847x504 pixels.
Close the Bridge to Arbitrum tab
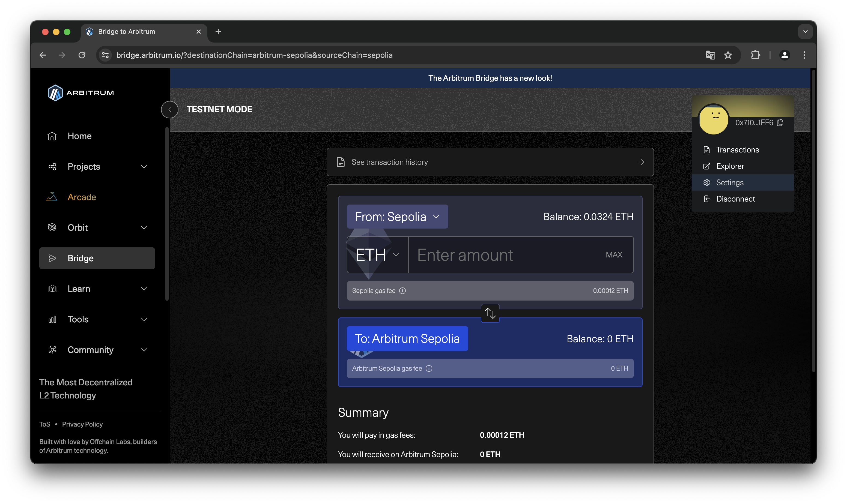199,32
